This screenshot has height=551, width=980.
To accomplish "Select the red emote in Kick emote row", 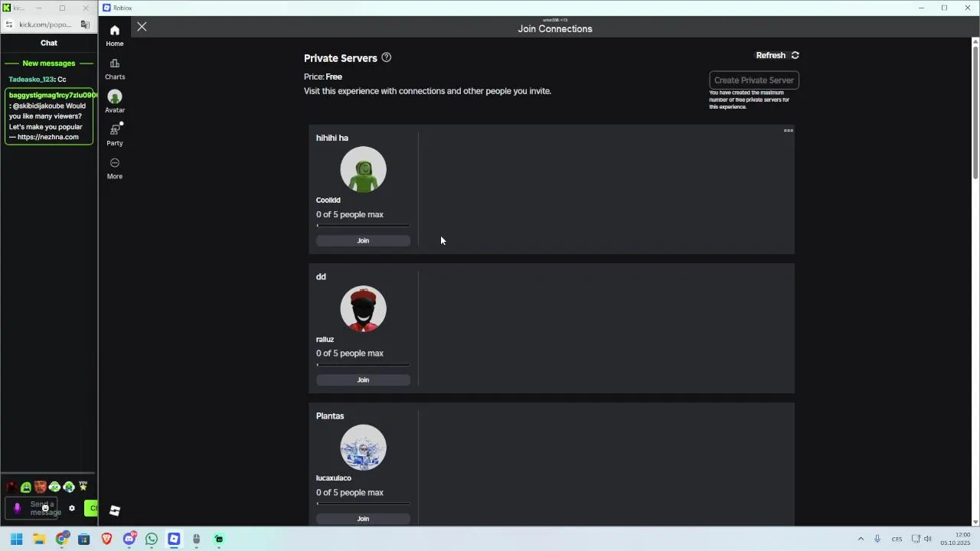I will (x=11, y=487).
